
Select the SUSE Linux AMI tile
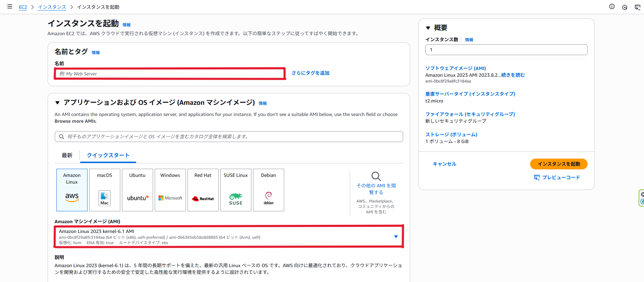[x=236, y=190]
